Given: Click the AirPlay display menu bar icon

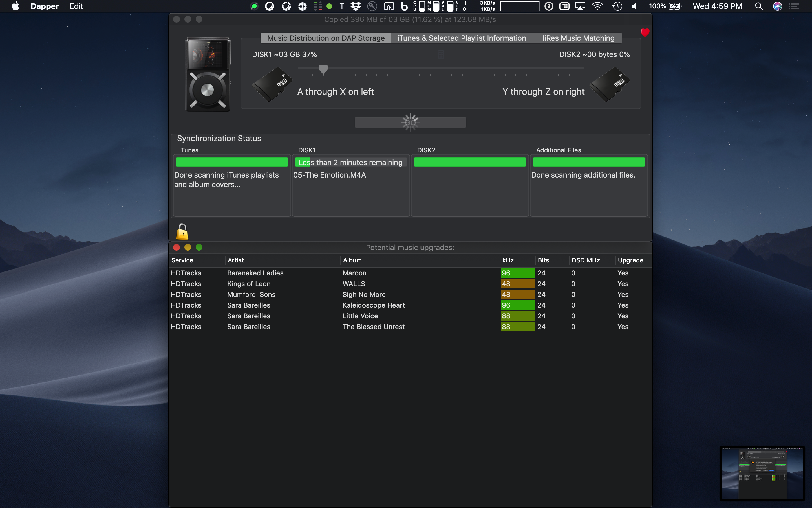Looking at the screenshot, I should point(580,6).
